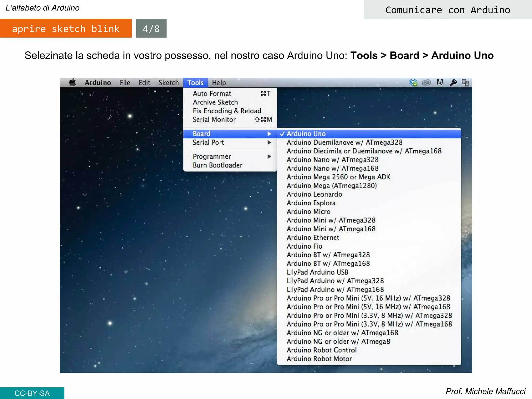The width and height of the screenshot is (532, 399).
Task: Open the Apple logo menu
Action: tap(72, 83)
